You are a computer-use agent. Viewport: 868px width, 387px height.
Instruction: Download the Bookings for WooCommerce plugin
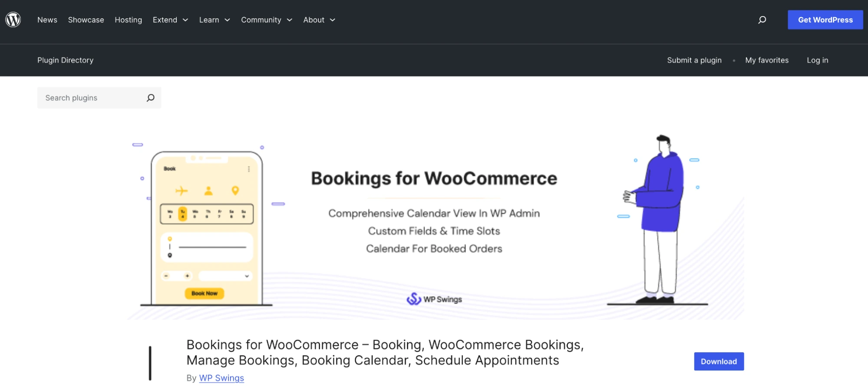(719, 361)
